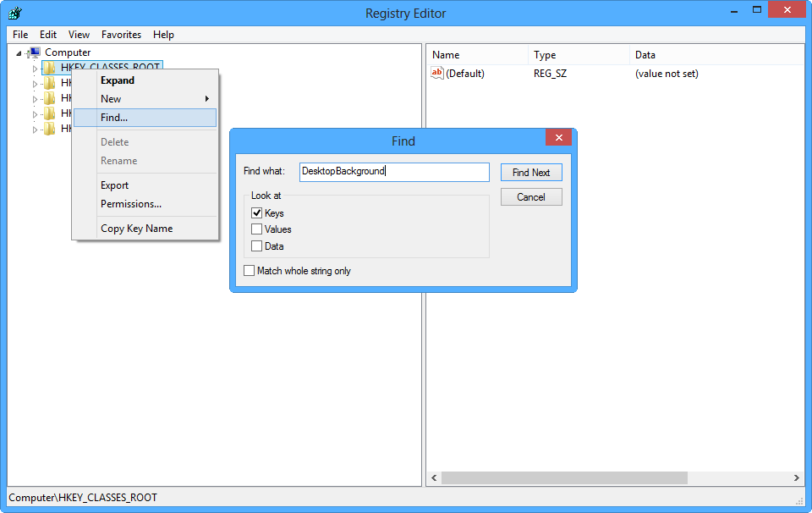Uncheck the Keys checkbox
Screen dimensions: 812x513
click(256, 213)
